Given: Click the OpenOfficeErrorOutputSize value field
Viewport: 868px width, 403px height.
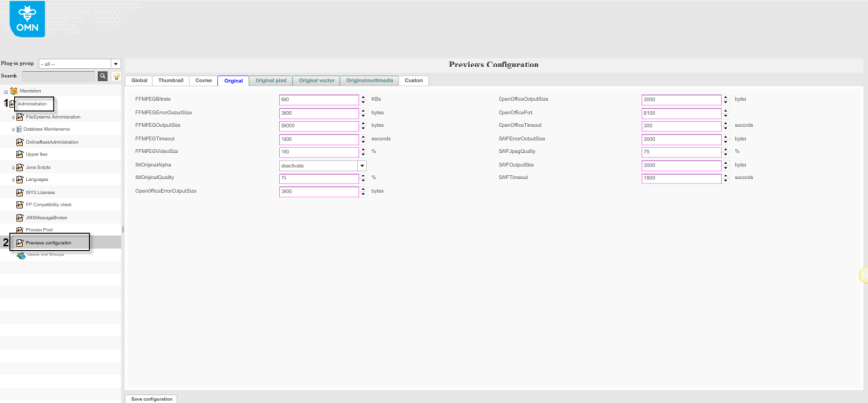Looking at the screenshot, I should [x=319, y=192].
